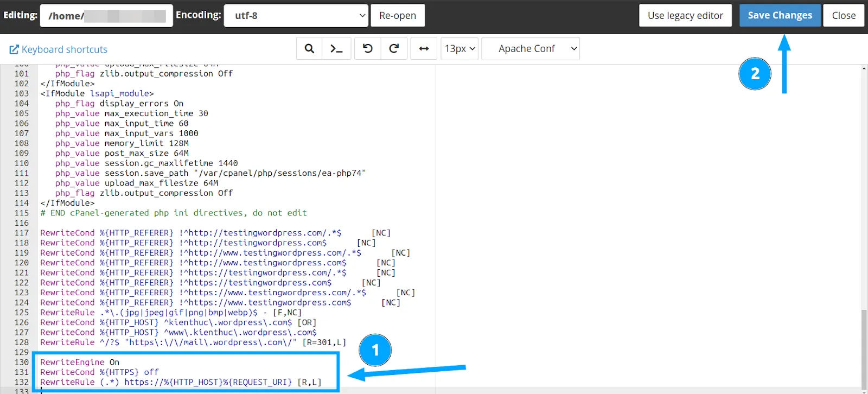This screenshot has width=868, height=394.
Task: Click RewriteRule jpg|jpeg|gif line
Action: (x=171, y=313)
